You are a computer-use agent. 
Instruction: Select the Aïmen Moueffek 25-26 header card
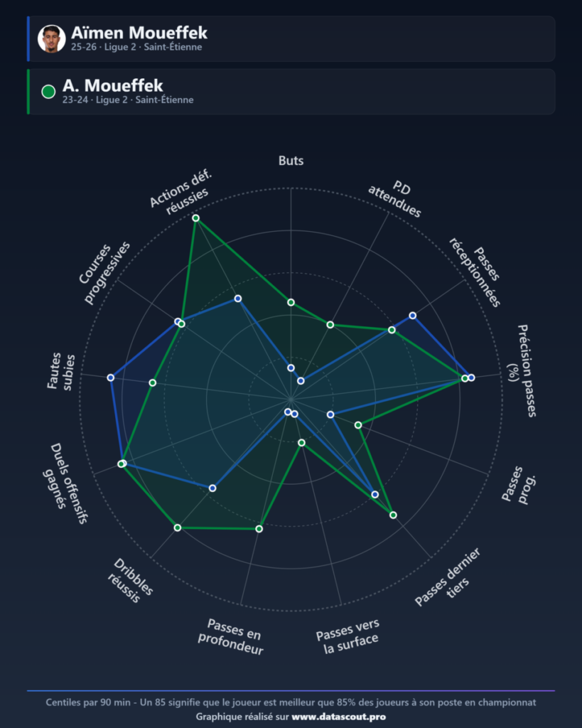291,38
